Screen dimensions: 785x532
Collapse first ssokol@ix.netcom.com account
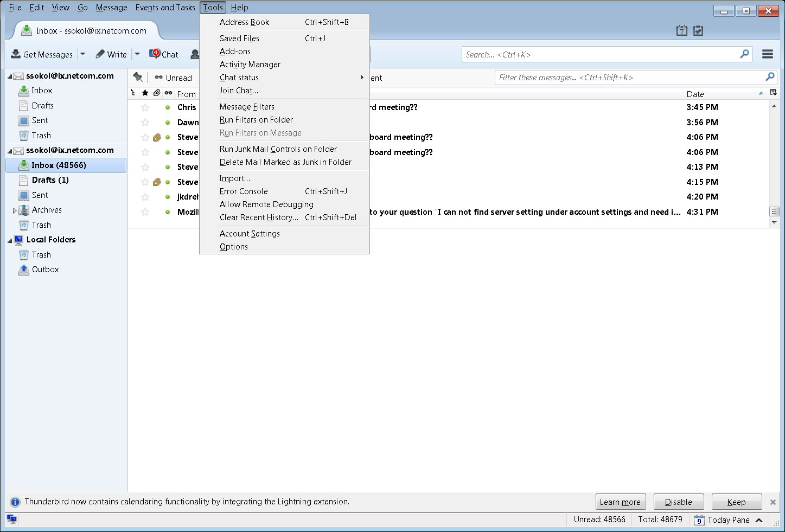pos(10,76)
